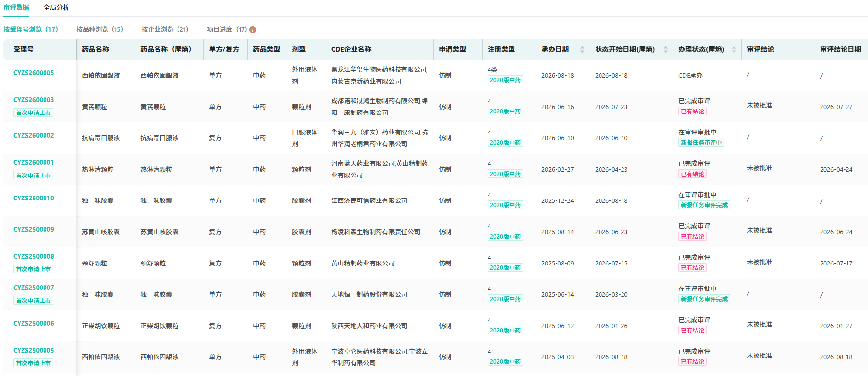Sort by 办理状态(摩熵) column arrows
Screen dimensions: 868x376
tap(734, 49)
